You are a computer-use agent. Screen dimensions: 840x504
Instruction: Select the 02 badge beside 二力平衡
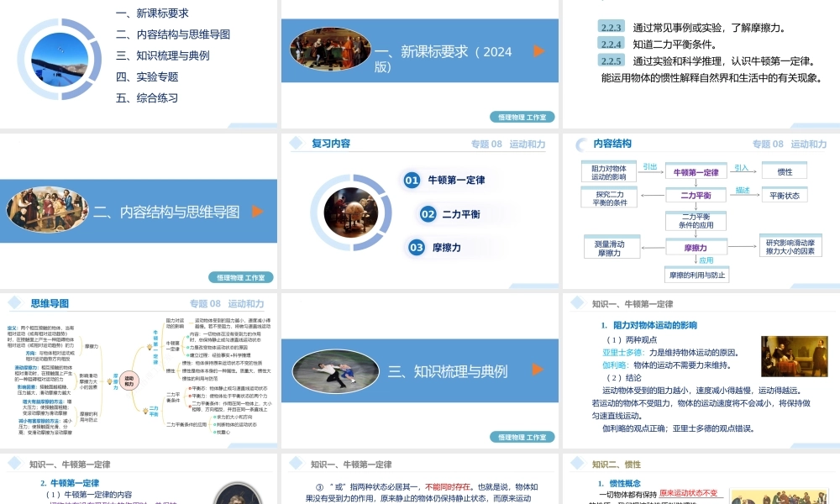428,214
